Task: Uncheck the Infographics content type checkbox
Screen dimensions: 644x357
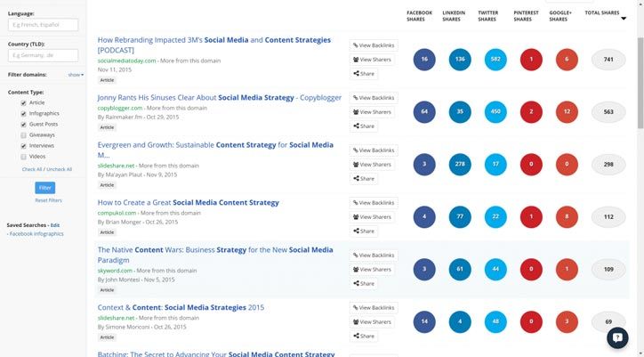Action: [x=23, y=114]
